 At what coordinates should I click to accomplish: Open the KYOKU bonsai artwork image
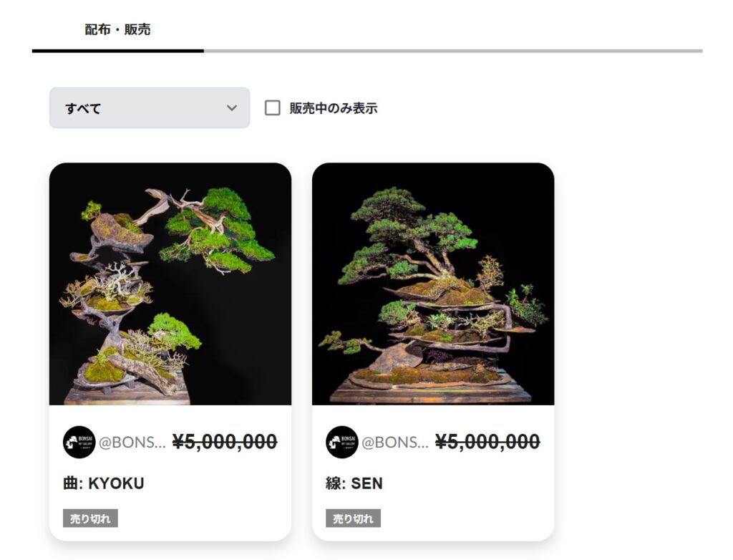170,284
